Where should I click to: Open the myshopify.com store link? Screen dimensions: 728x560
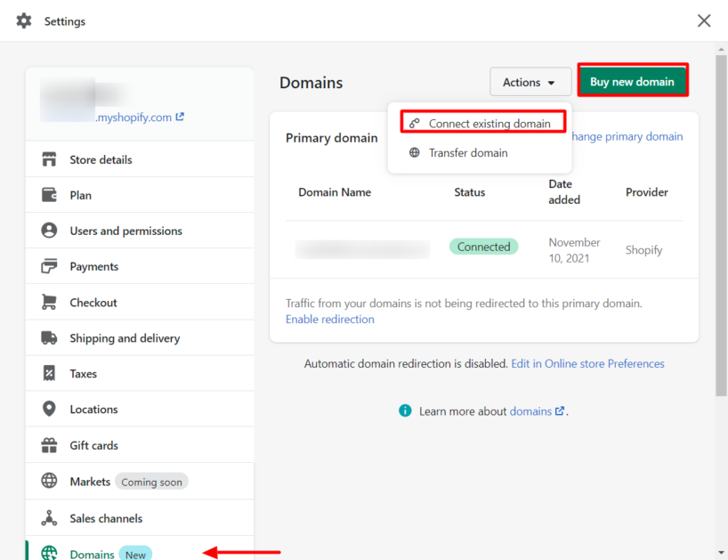click(140, 117)
